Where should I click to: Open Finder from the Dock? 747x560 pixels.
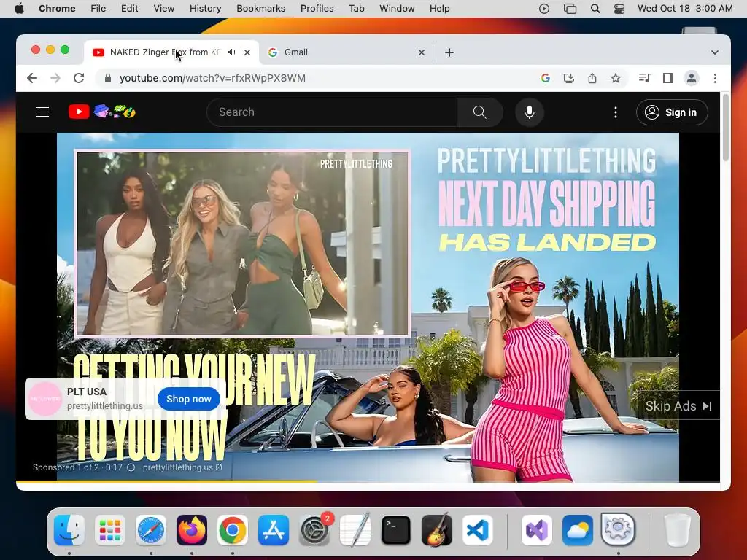[x=69, y=530]
